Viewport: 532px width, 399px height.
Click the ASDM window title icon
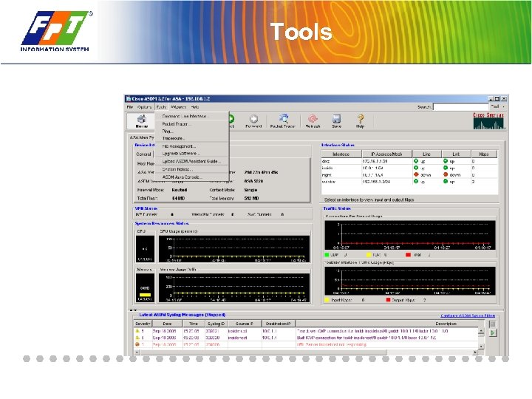pos(129,99)
